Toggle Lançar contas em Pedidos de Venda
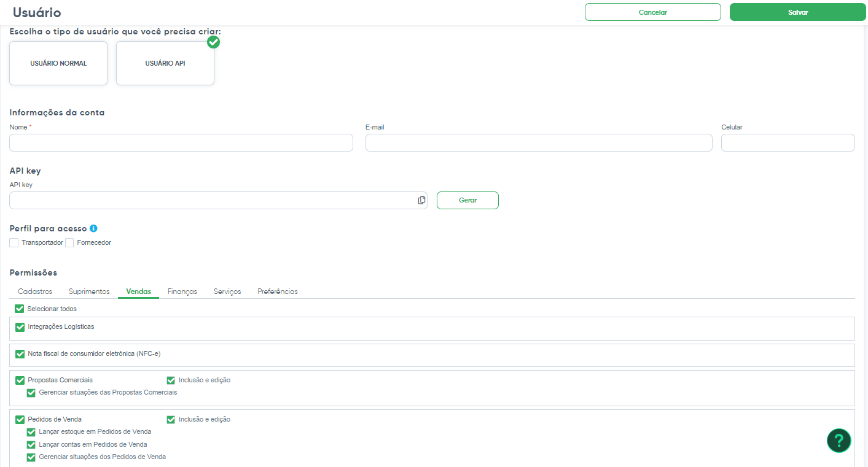Viewport: 868px width, 467px height. click(31, 444)
